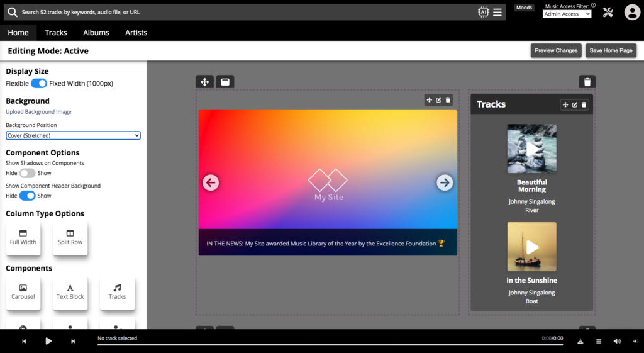Toggle Flexible / Fixed Width display size

tap(39, 84)
